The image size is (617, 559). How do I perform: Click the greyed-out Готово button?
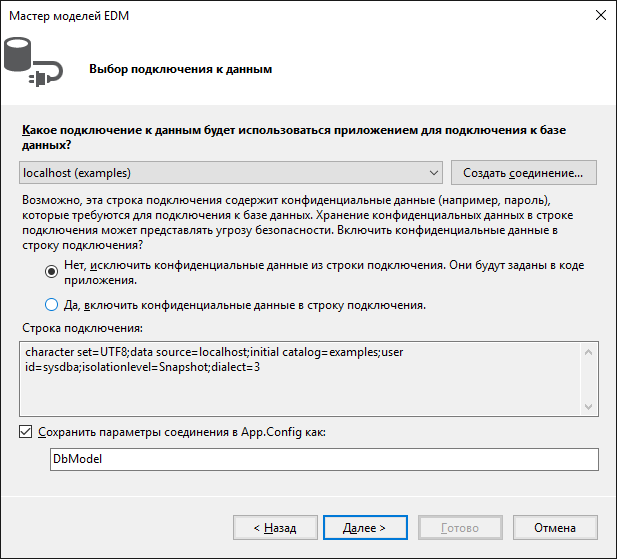(459, 527)
